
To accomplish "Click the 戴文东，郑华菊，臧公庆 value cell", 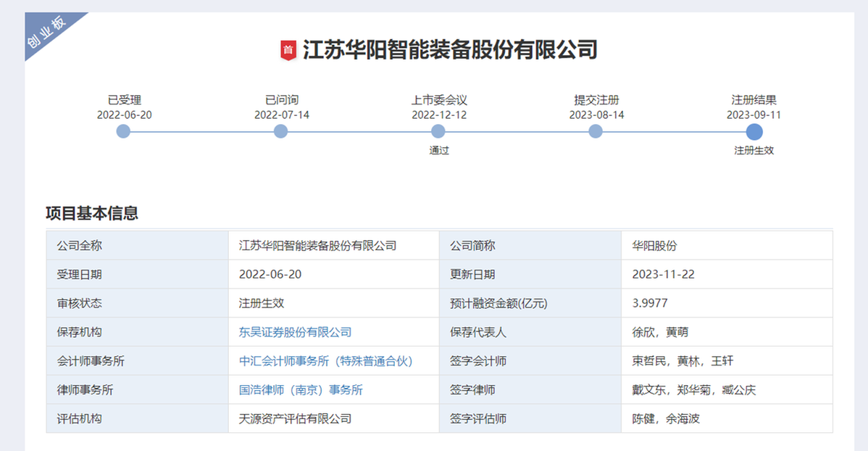I will tap(727, 389).
